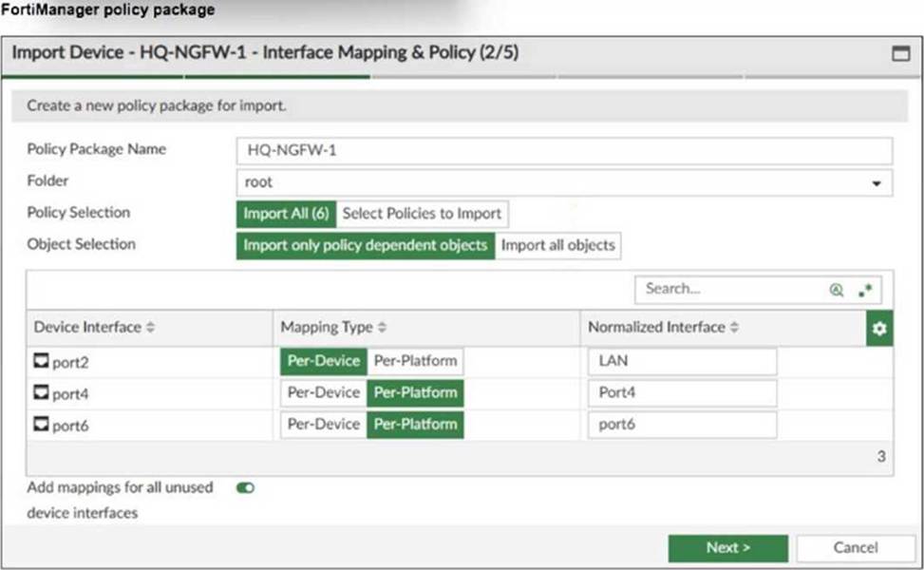Click the Port4 normalized interface field
The width and height of the screenshot is (924, 570).
click(683, 392)
